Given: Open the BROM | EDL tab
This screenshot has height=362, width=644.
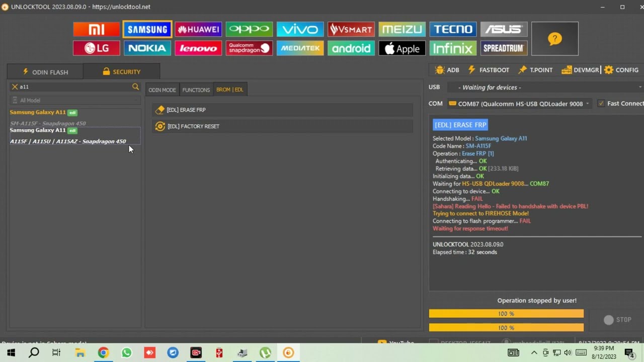Looking at the screenshot, I should coord(229,89).
